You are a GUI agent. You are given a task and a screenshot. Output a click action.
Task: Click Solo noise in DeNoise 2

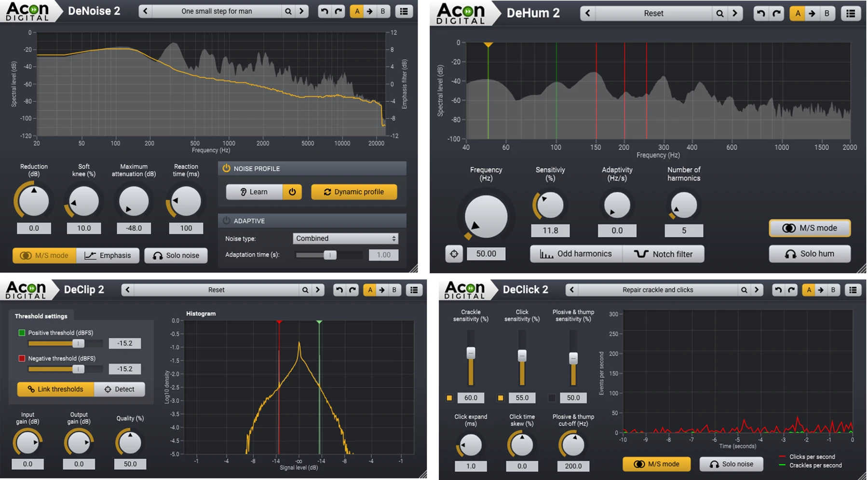click(176, 255)
